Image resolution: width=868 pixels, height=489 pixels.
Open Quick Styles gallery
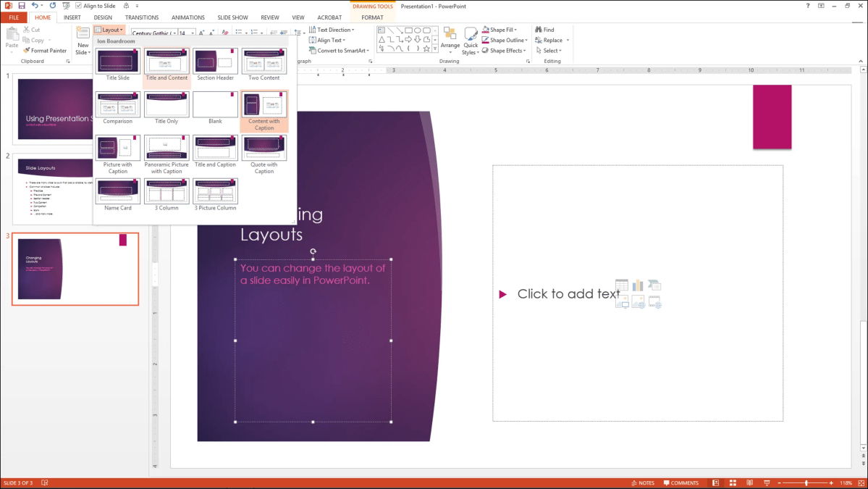[x=471, y=41]
